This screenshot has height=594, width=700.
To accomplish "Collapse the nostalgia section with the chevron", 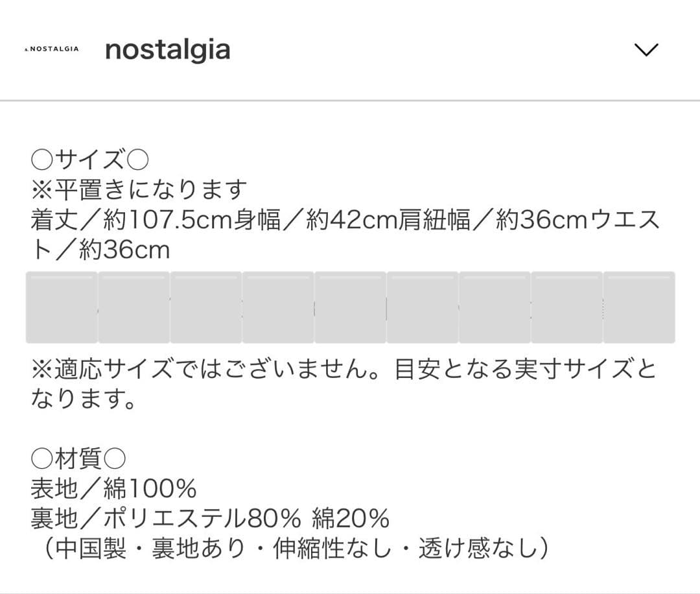I will coord(646,50).
